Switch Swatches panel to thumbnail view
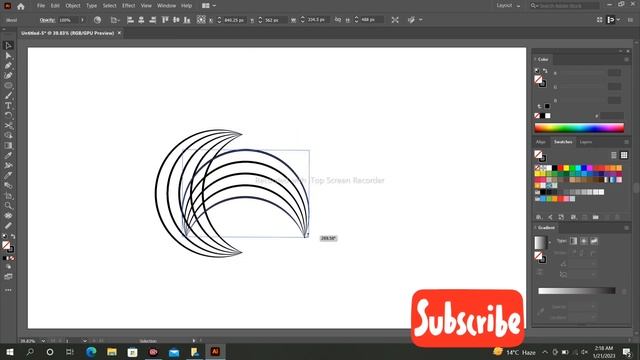This screenshot has width=640, height=360. click(624, 155)
